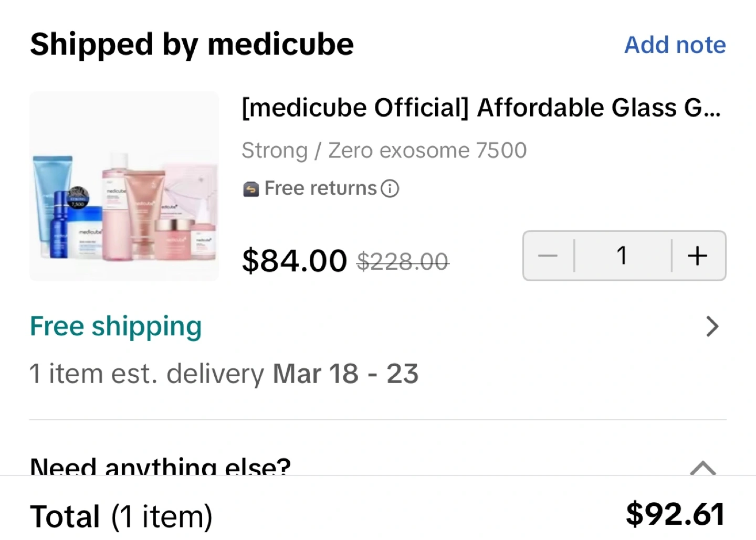The height and width of the screenshot is (540, 756).
Task: Tap the Total (1 item) label
Action: pyautogui.click(x=121, y=516)
